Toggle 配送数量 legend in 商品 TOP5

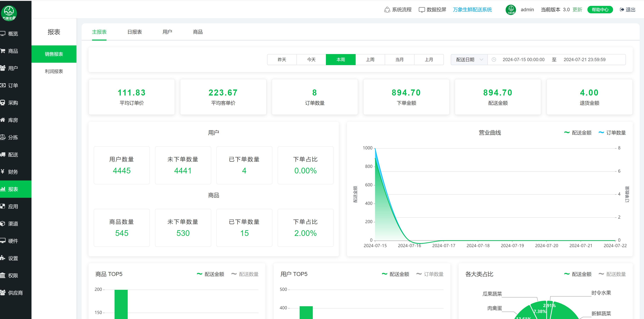tap(245, 274)
